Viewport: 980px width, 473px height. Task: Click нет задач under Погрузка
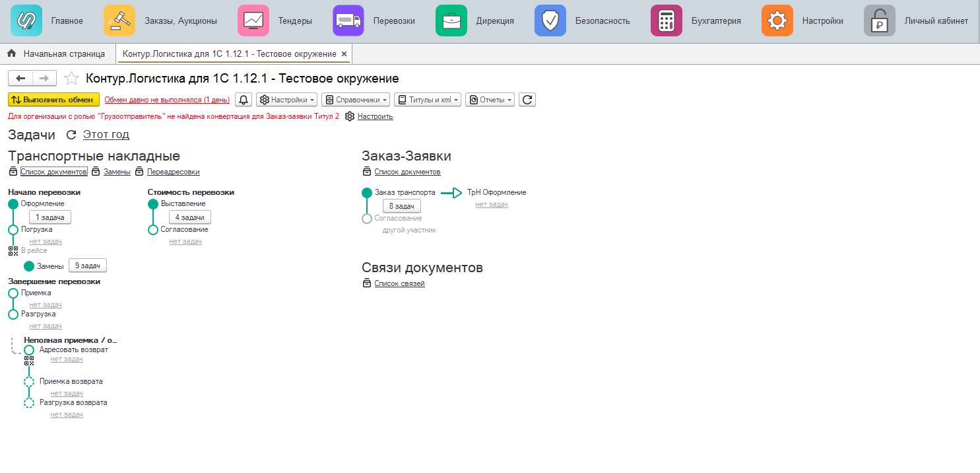(46, 242)
